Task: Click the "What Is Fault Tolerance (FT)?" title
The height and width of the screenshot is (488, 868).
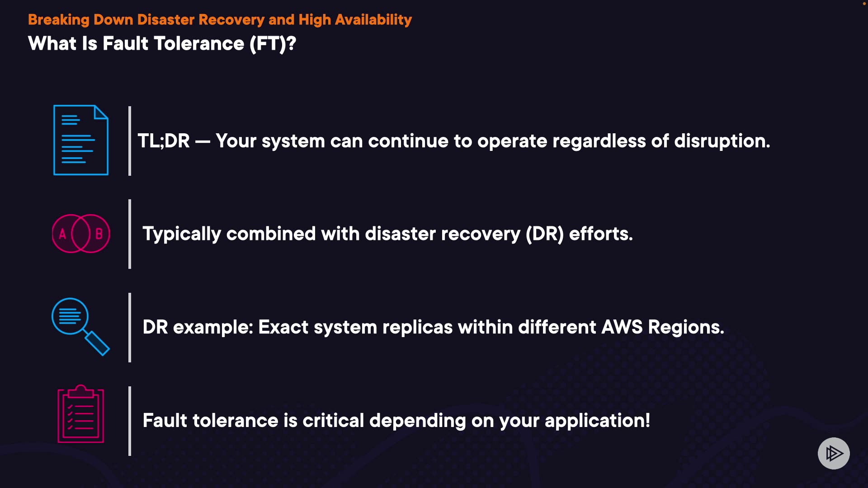Action: [162, 44]
